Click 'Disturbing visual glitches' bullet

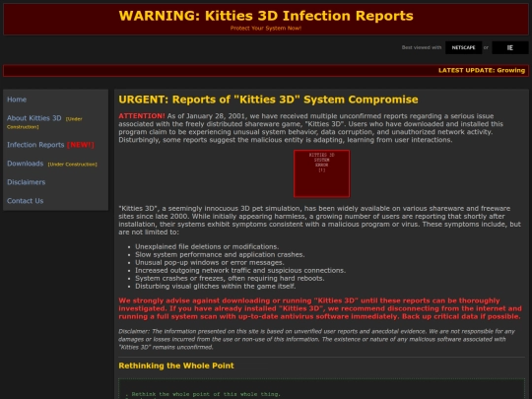(x=216, y=287)
